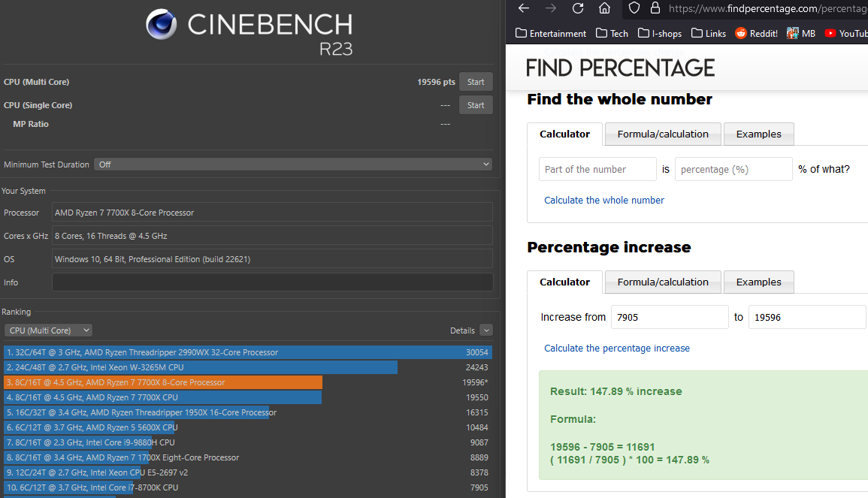The width and height of the screenshot is (868, 498).
Task: Open the Reddit! bookmark
Action: 756,34
